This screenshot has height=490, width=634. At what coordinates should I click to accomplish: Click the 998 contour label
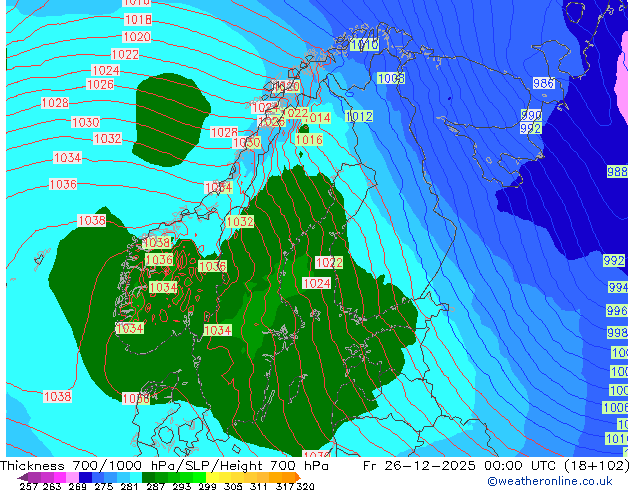click(x=617, y=333)
